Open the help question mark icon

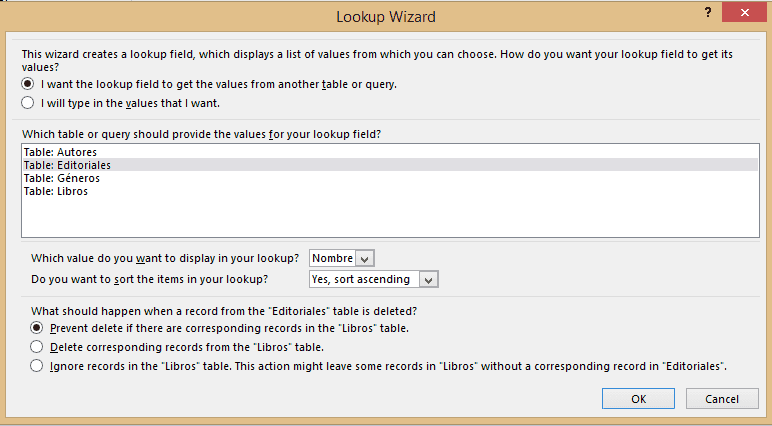pyautogui.click(x=708, y=12)
